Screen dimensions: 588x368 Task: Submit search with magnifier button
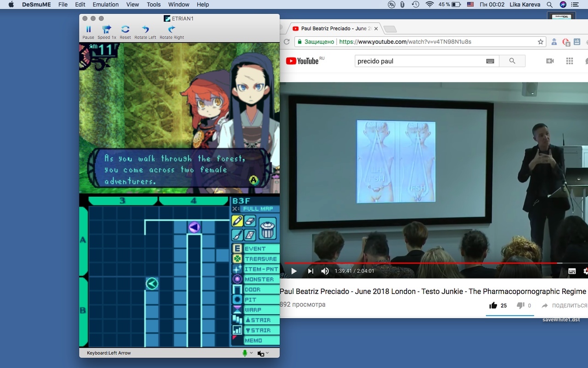512,61
